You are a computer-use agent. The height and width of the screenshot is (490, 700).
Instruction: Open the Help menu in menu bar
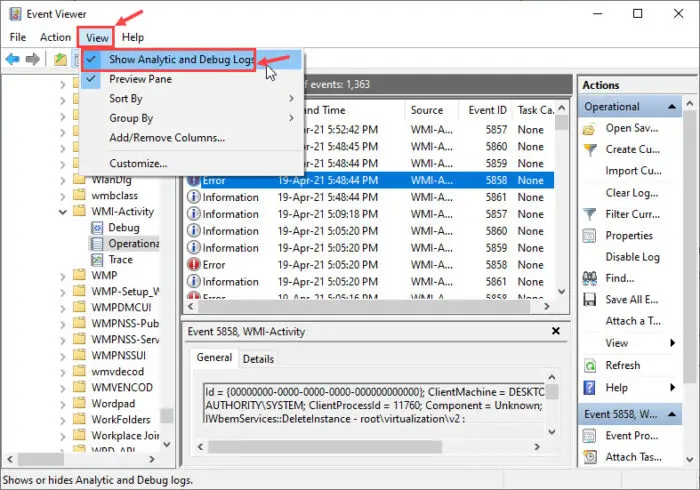pos(133,37)
